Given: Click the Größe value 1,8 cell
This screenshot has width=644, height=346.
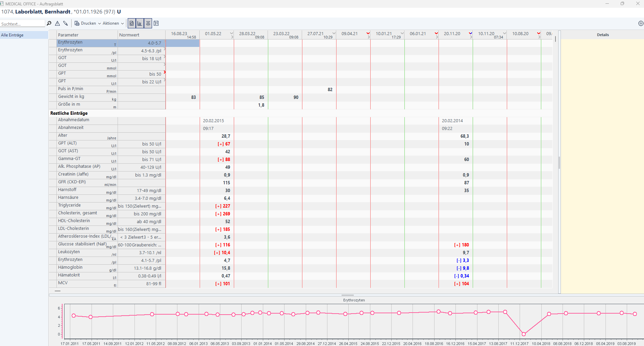Looking at the screenshot, I should coord(251,105).
